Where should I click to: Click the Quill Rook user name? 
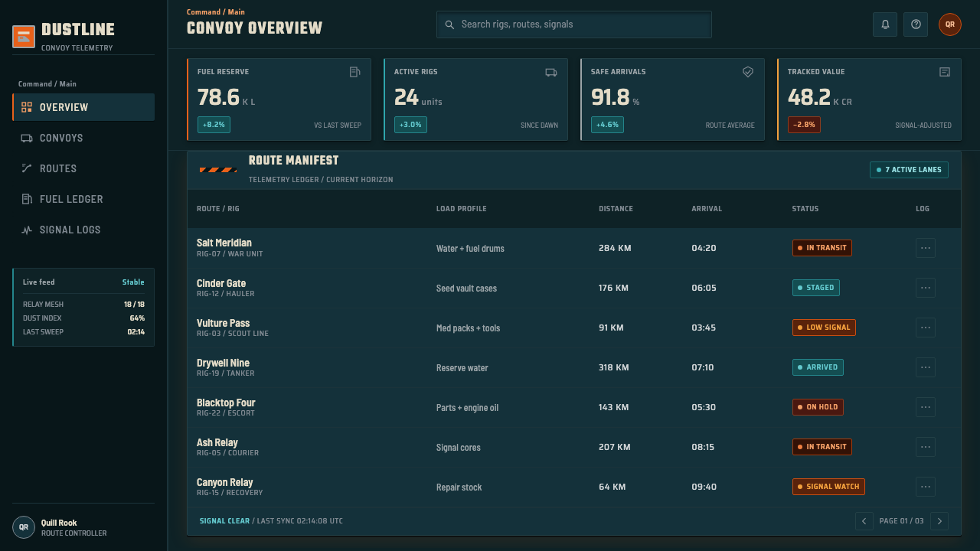[x=59, y=523]
